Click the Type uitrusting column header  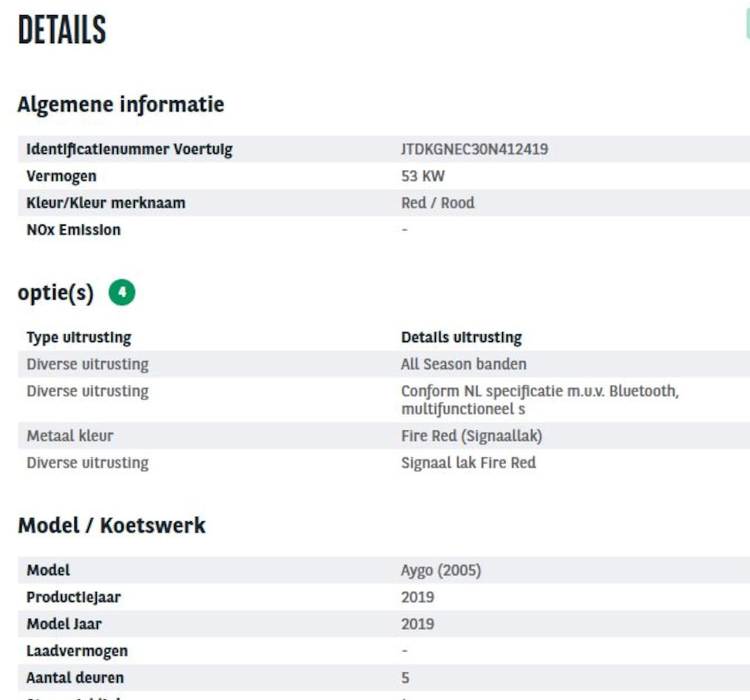[x=79, y=338]
